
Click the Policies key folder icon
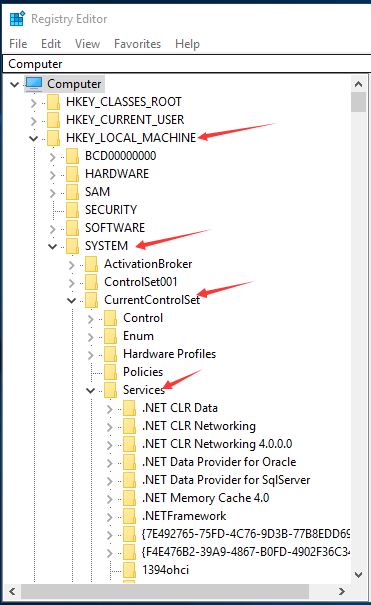click(x=111, y=372)
